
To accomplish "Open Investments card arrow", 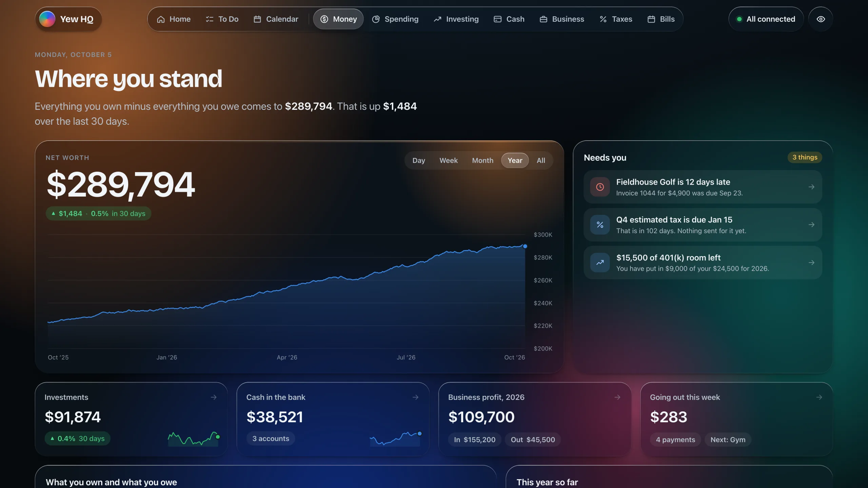I will [214, 397].
